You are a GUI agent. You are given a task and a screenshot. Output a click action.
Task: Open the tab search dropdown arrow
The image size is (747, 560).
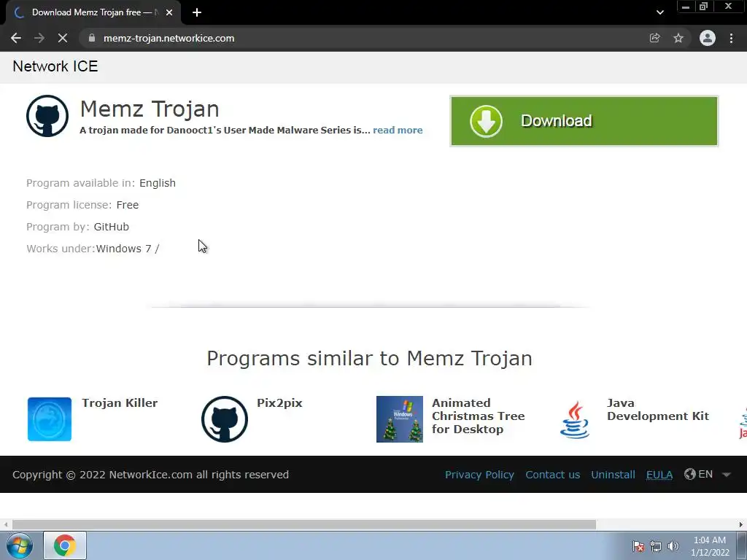(x=659, y=12)
